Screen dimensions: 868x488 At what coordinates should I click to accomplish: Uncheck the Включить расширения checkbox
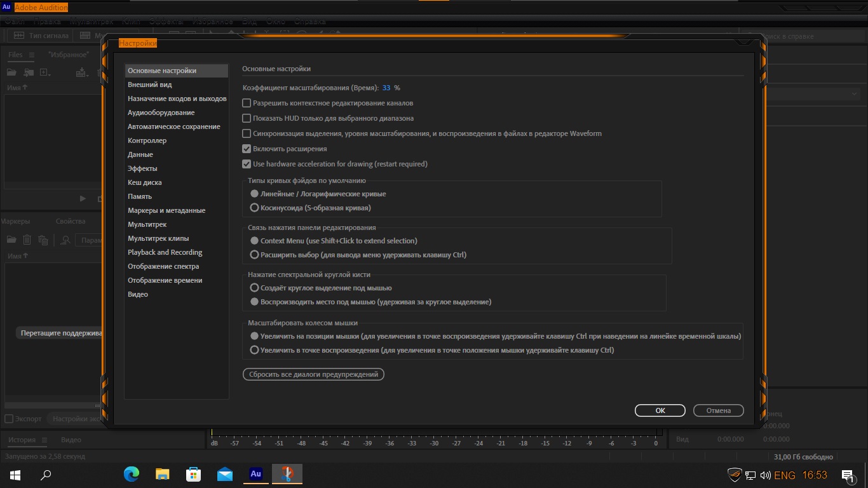pos(247,149)
